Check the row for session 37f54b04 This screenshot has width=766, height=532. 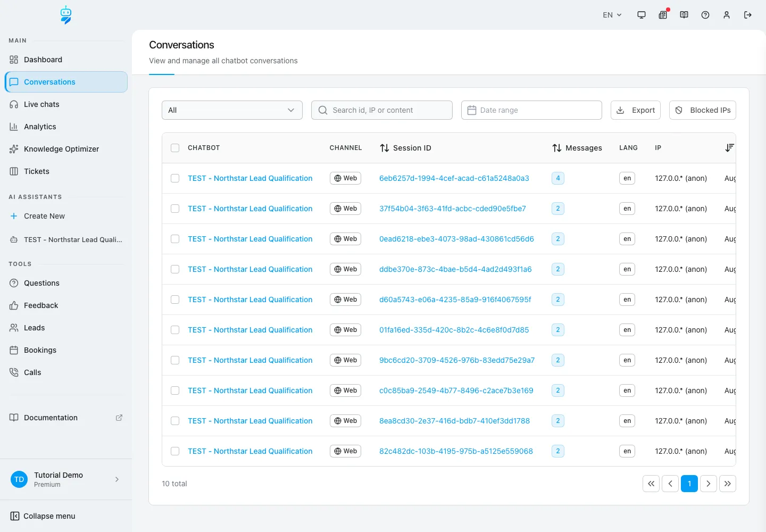[x=175, y=209]
